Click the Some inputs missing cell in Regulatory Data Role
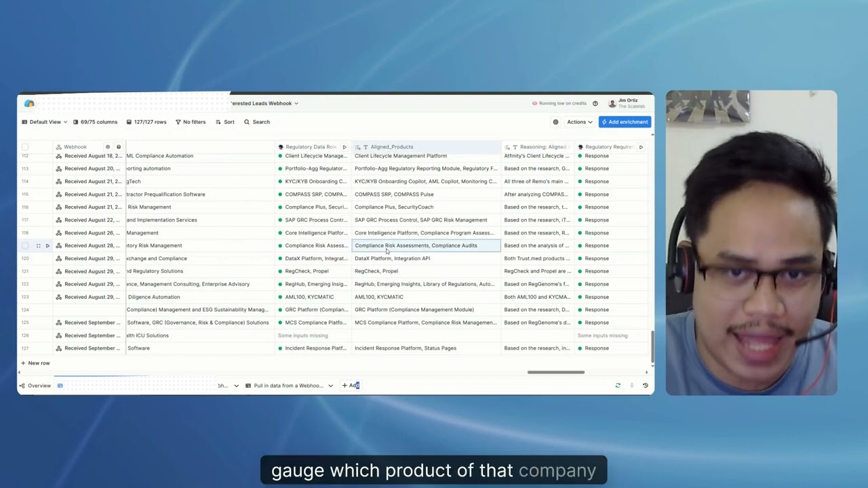The width and height of the screenshot is (868, 488). [313, 335]
